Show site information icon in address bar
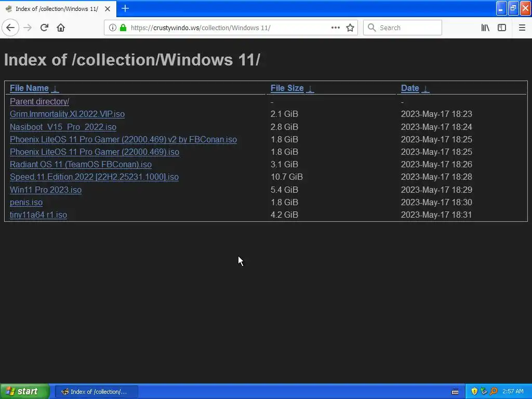Image resolution: width=532 pixels, height=399 pixels. tap(112, 28)
